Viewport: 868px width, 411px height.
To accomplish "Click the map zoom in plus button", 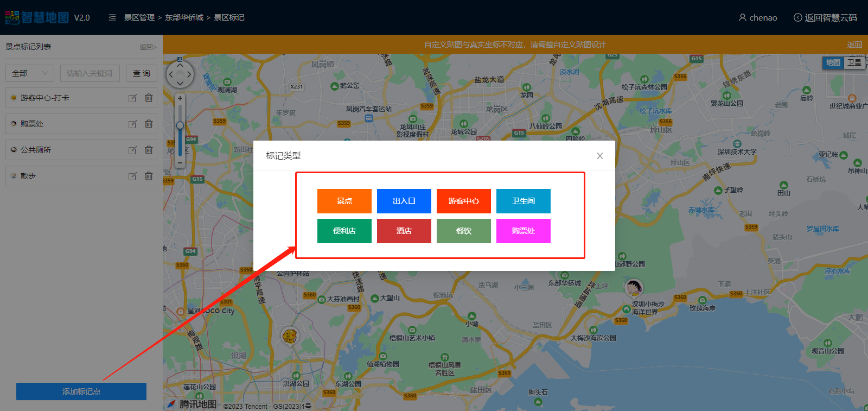I will click(180, 98).
